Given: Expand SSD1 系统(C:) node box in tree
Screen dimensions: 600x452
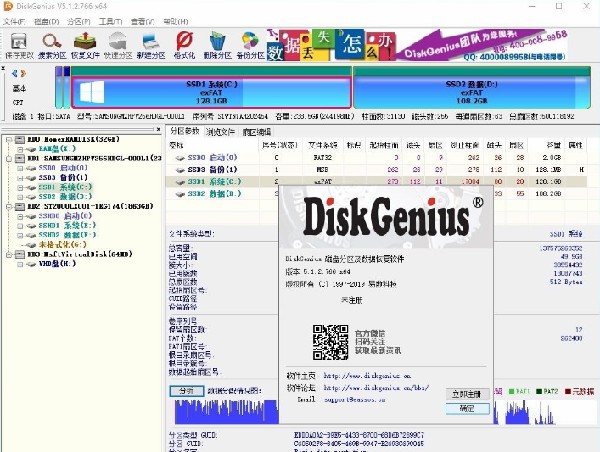Looking at the screenshot, I should (x=20, y=188).
